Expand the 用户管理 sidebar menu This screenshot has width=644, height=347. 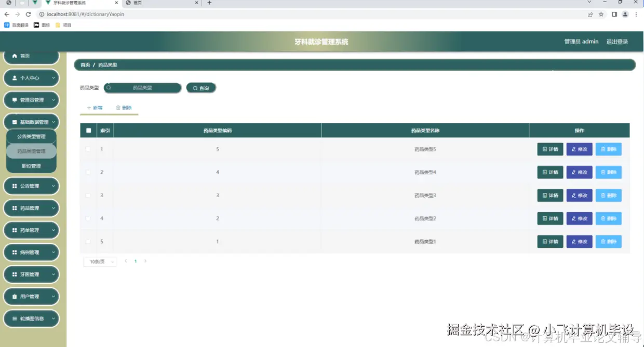(31, 297)
